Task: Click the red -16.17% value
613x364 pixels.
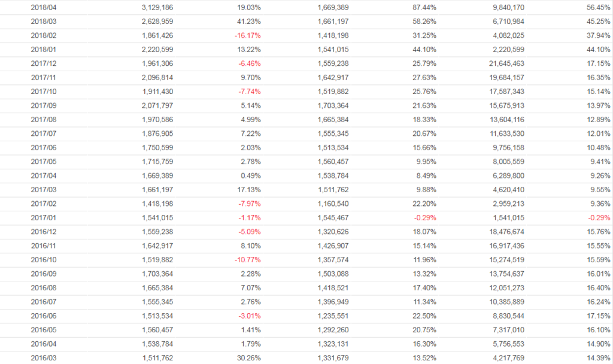Action: pyautogui.click(x=247, y=35)
